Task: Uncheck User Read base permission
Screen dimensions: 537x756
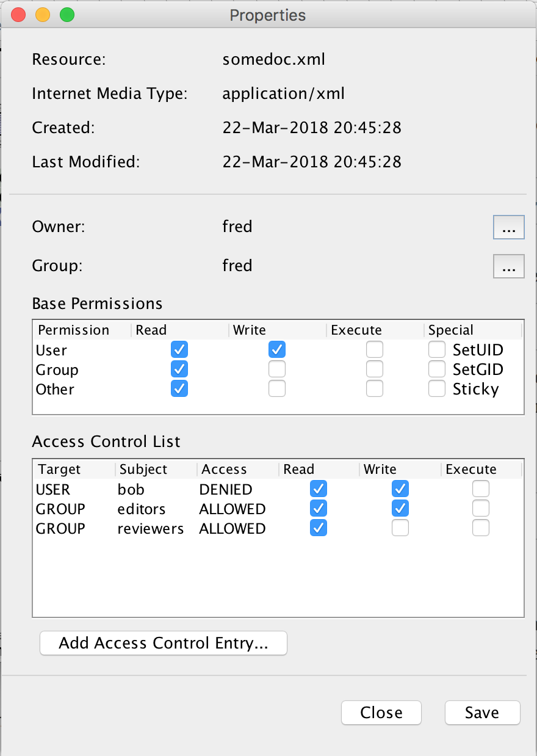Action: click(x=179, y=350)
